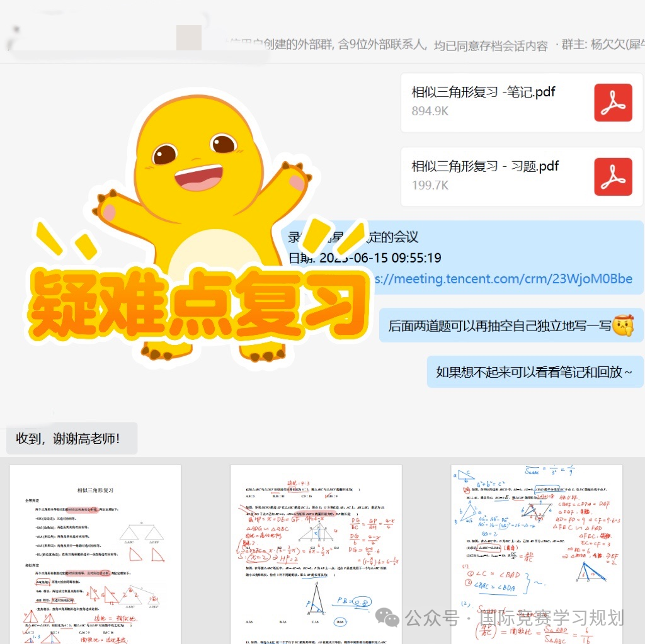Click the 894.9K file size label
This screenshot has height=644, width=645.
(x=430, y=111)
